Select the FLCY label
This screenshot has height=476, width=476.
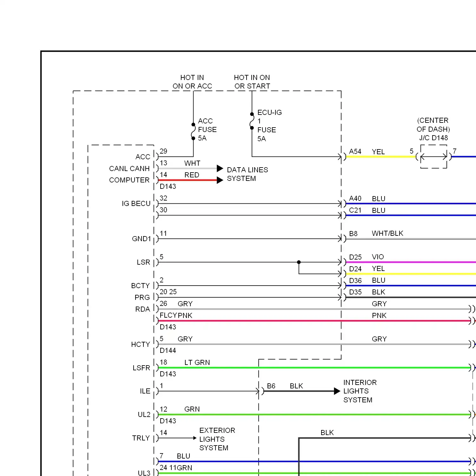pyautogui.click(x=168, y=315)
